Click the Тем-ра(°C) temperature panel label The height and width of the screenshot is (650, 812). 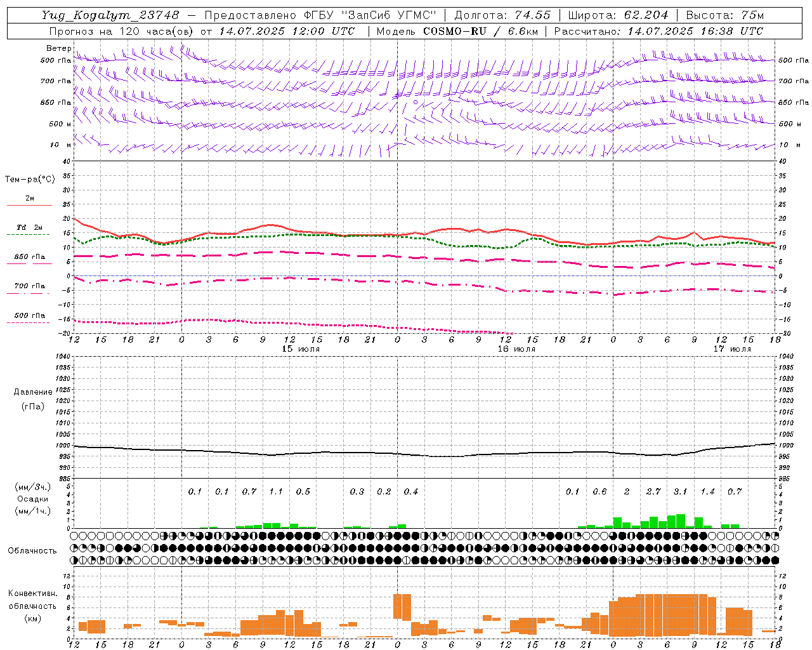(30, 179)
